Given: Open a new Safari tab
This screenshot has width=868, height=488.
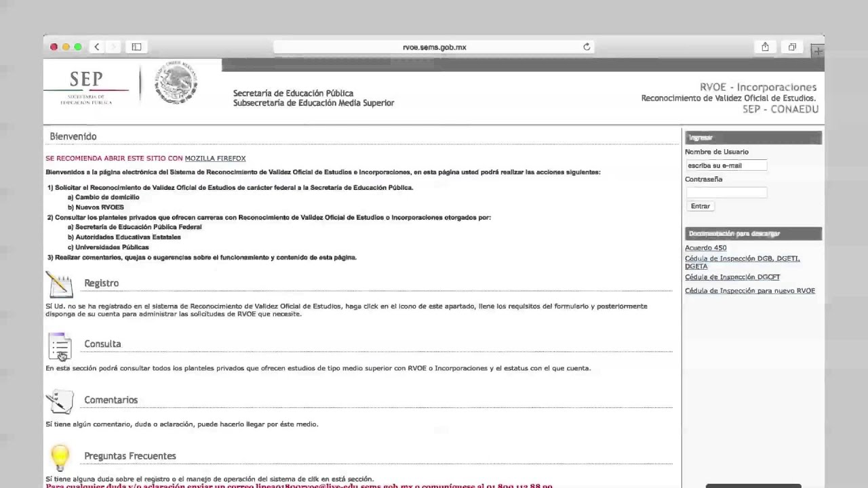Looking at the screenshot, I should tap(818, 51).
